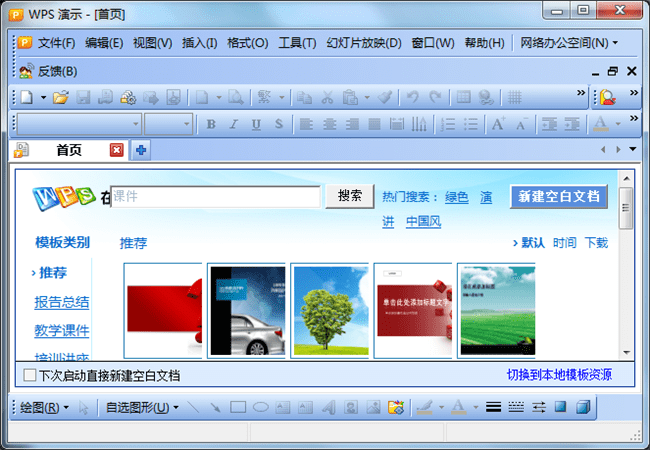Click the 新建空白文档 button

coord(559,196)
